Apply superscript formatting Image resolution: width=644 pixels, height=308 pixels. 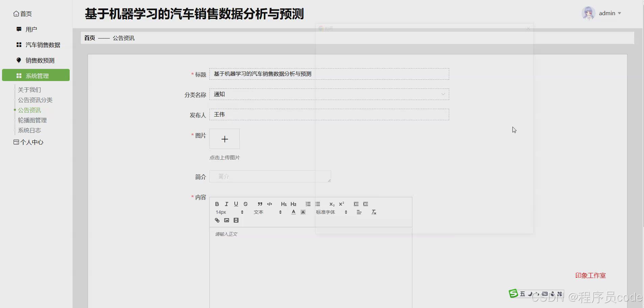341,204
